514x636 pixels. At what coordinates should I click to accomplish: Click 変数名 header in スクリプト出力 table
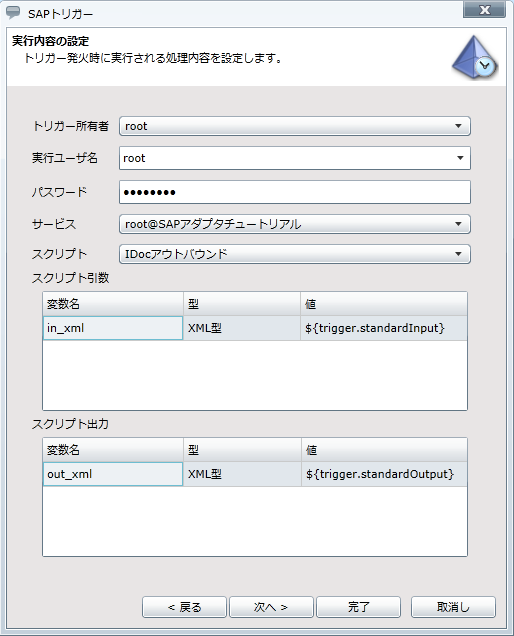(113, 450)
